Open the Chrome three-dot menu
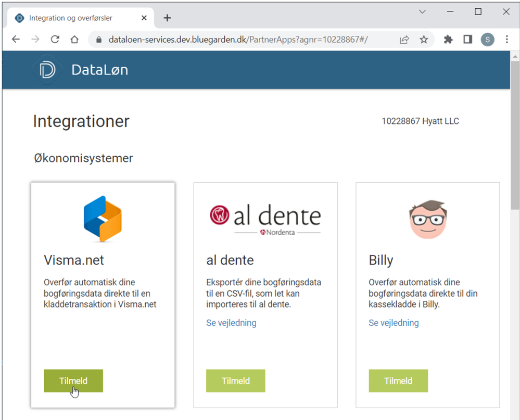Screen dimensions: 520x420 (507, 40)
